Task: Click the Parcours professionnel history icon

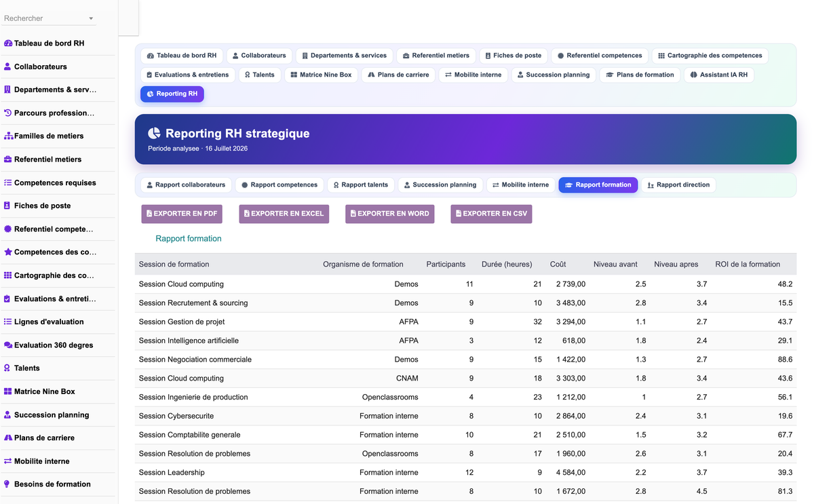Action: pos(8,113)
